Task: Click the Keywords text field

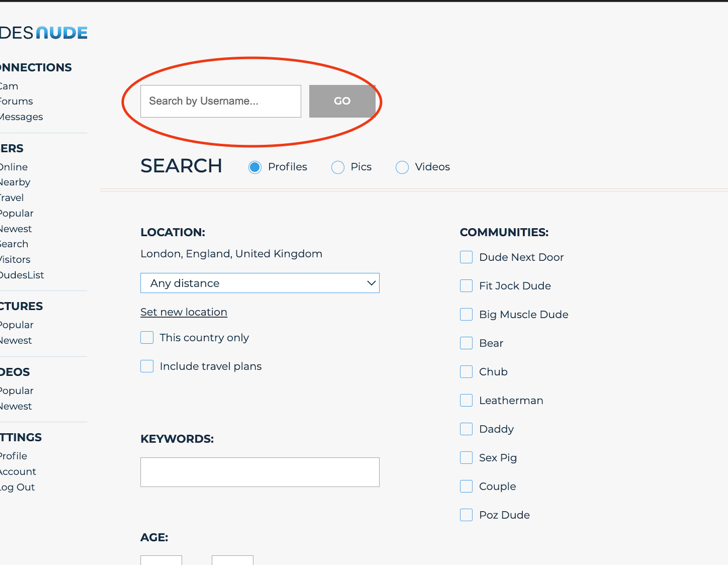Action: tap(260, 472)
